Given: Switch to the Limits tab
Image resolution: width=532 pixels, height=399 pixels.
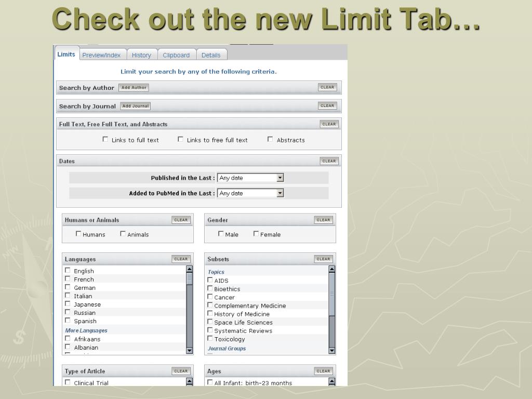Looking at the screenshot, I should coord(66,54).
